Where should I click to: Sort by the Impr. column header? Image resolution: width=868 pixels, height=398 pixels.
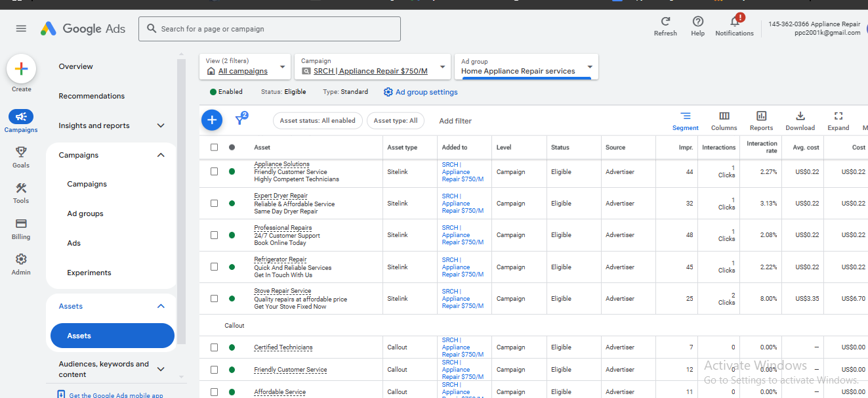686,147
